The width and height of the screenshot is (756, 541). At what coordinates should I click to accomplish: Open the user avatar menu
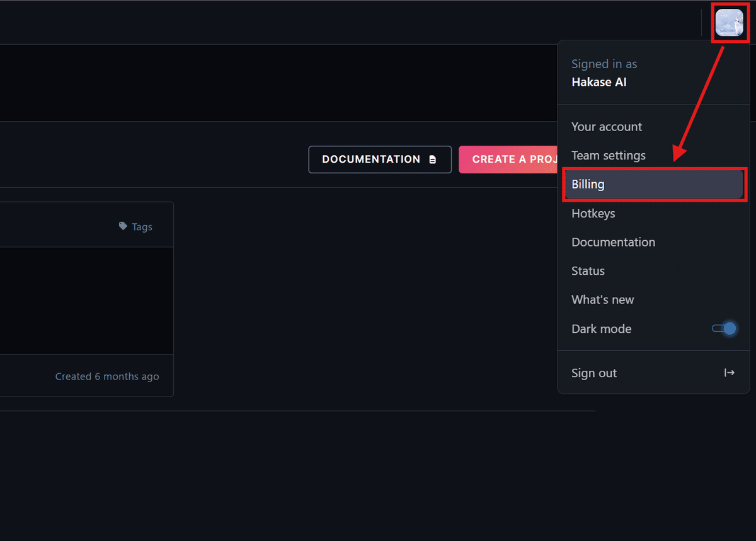(729, 23)
